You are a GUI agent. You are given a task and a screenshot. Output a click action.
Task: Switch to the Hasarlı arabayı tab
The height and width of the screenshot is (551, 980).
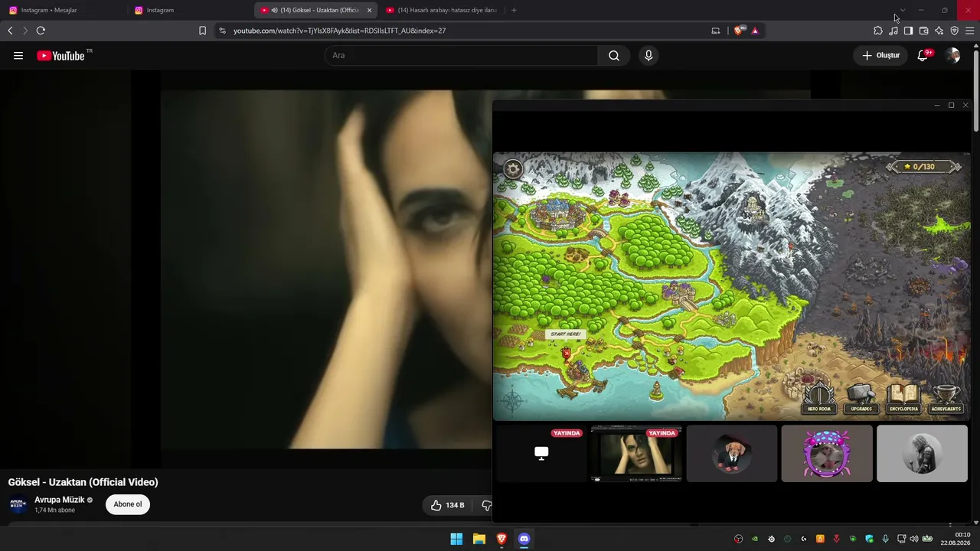[442, 10]
